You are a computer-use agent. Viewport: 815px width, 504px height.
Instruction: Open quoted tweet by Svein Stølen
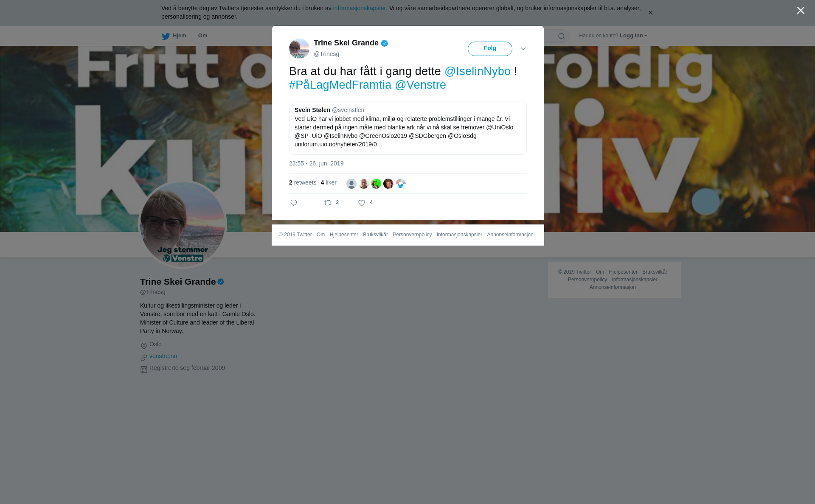[x=408, y=128]
